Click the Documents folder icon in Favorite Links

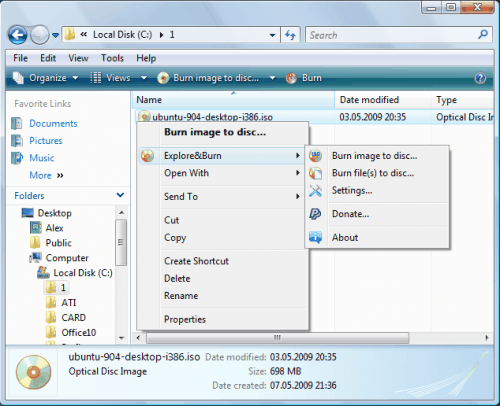coord(17,123)
